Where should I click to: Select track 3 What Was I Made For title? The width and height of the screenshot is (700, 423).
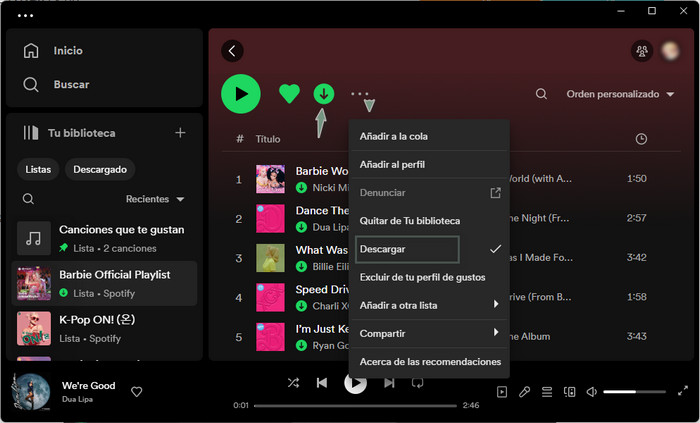click(321, 250)
